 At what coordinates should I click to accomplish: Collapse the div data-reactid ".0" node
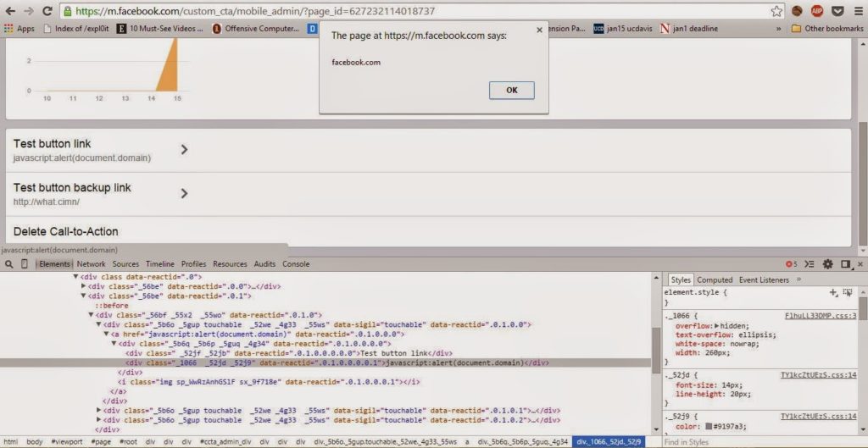click(x=75, y=277)
